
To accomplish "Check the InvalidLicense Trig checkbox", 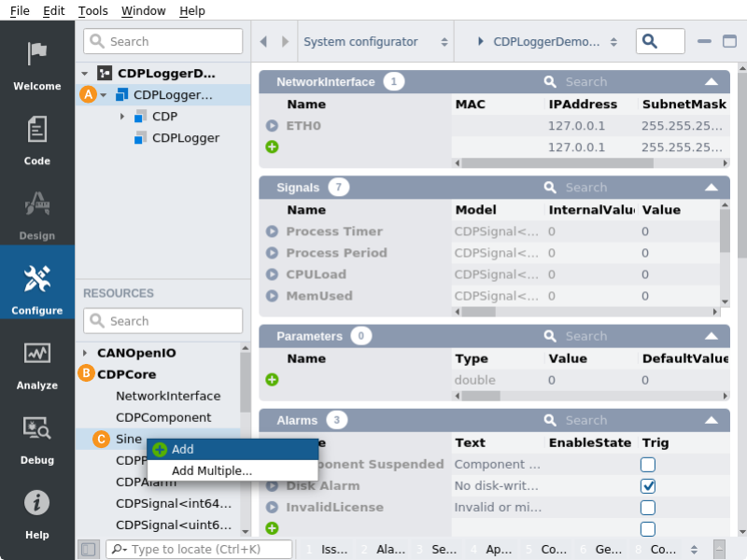I will [648, 508].
